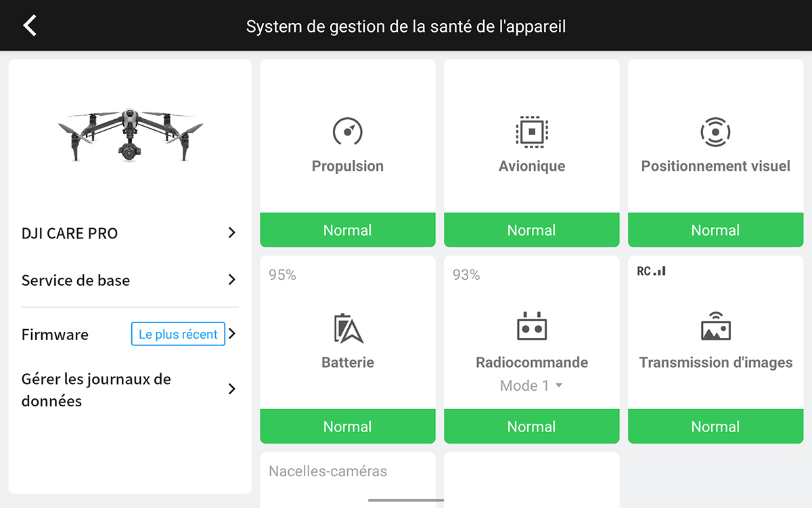The image size is (812, 508).
Task: Open the Nacelles-caméras card
Action: (x=348, y=480)
